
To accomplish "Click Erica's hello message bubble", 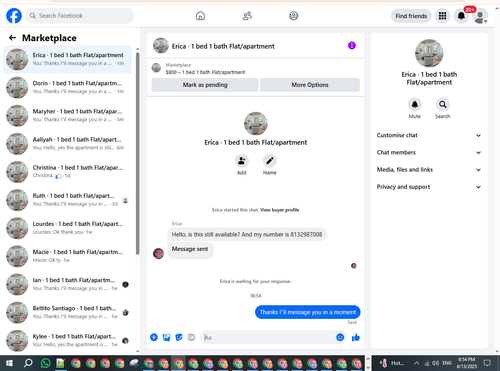I will 247,235.
